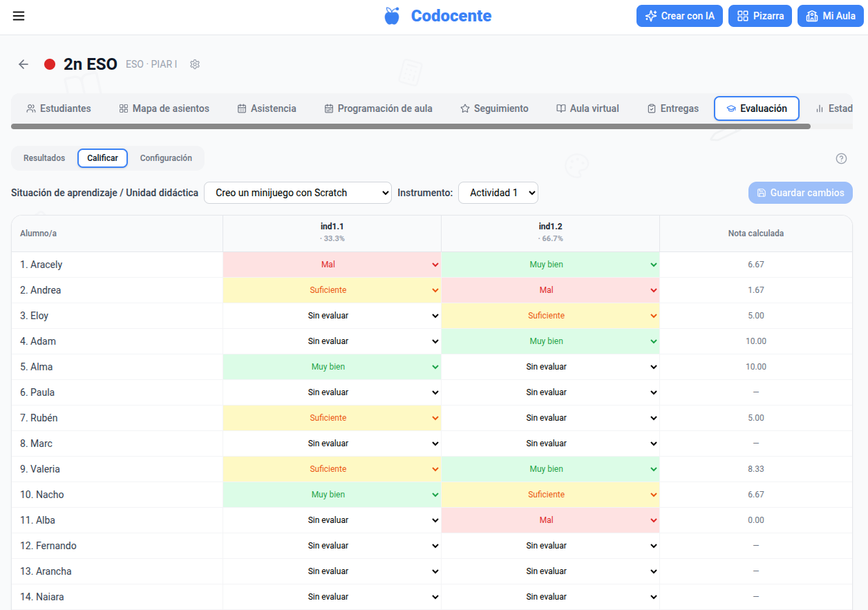Viewport: 868px width, 610px height.
Task: Open the Asistencia tab
Action: coord(267,108)
